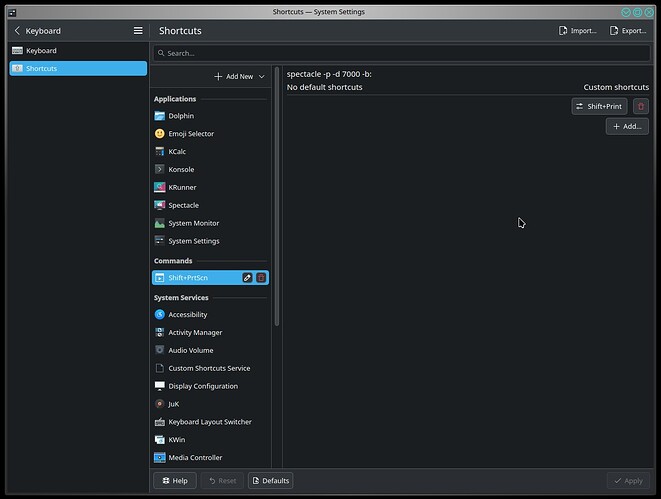Click the Spectacle icon in Applications
The height and width of the screenshot is (499, 661).
click(159, 205)
